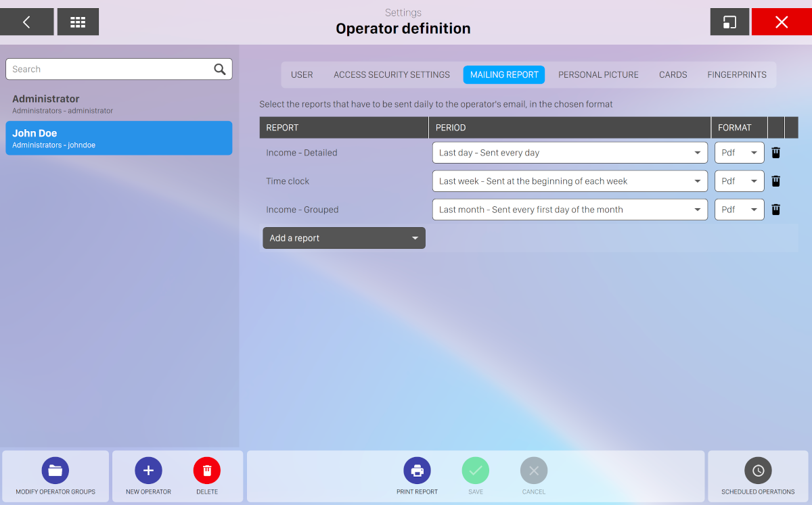The width and height of the screenshot is (812, 505).
Task: Click the Print Report printer icon
Action: coord(417,471)
